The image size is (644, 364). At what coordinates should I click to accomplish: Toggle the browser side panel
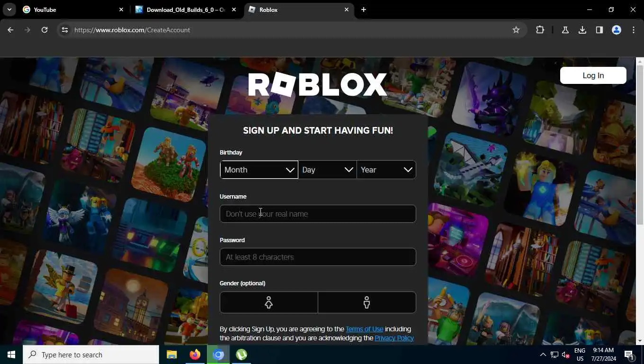click(x=599, y=30)
